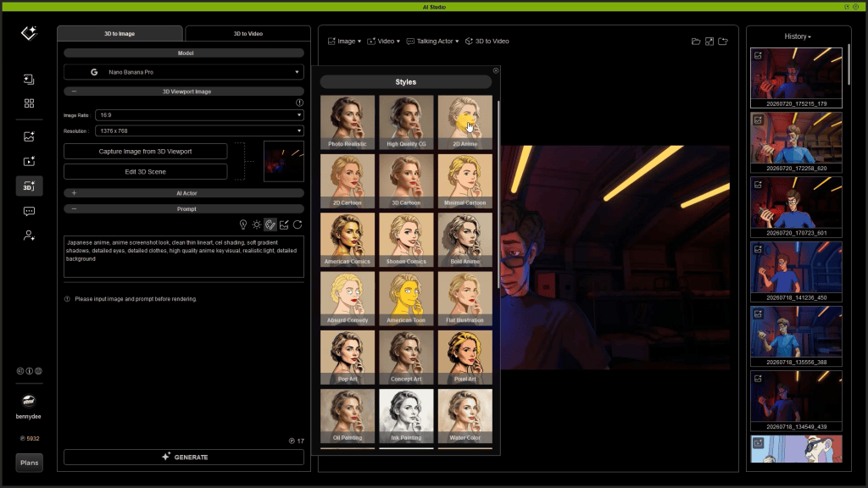The image size is (868, 488).
Task: Select the 3D Cartoon style
Action: click(x=406, y=181)
